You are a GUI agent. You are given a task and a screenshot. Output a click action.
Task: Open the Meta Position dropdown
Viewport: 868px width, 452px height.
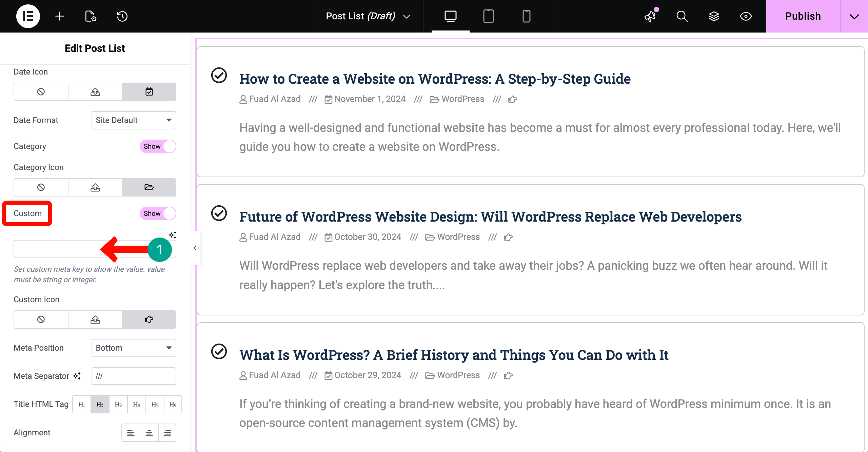[134, 348]
